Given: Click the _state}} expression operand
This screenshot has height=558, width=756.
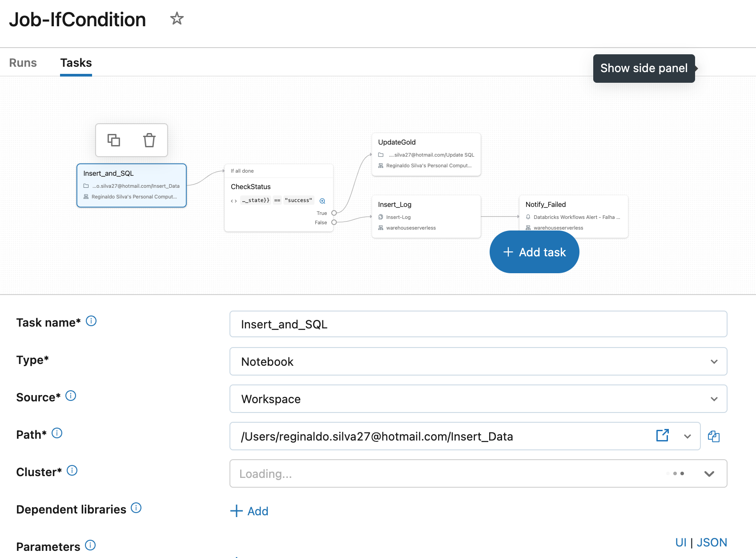Looking at the screenshot, I should (x=255, y=200).
